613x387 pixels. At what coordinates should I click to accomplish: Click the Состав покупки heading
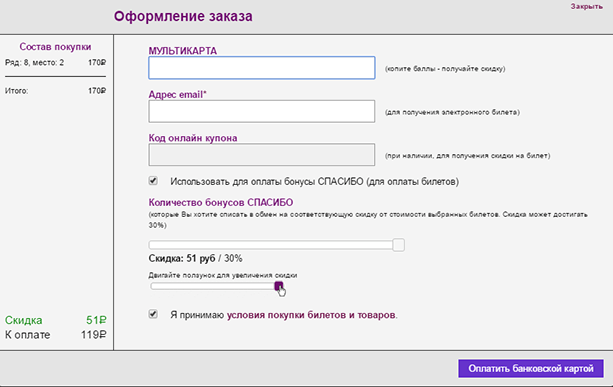pos(55,47)
